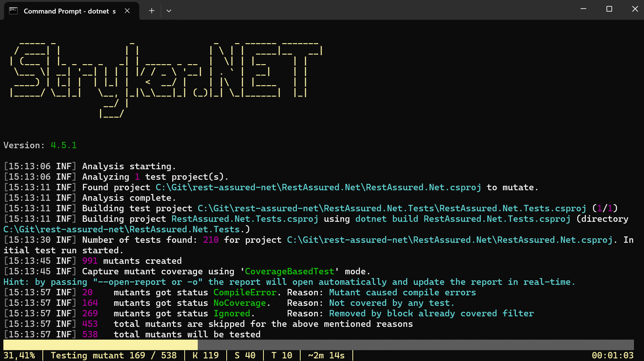Click the Testing mutant 169 / 538 status
The image size is (644, 361).
[114, 355]
